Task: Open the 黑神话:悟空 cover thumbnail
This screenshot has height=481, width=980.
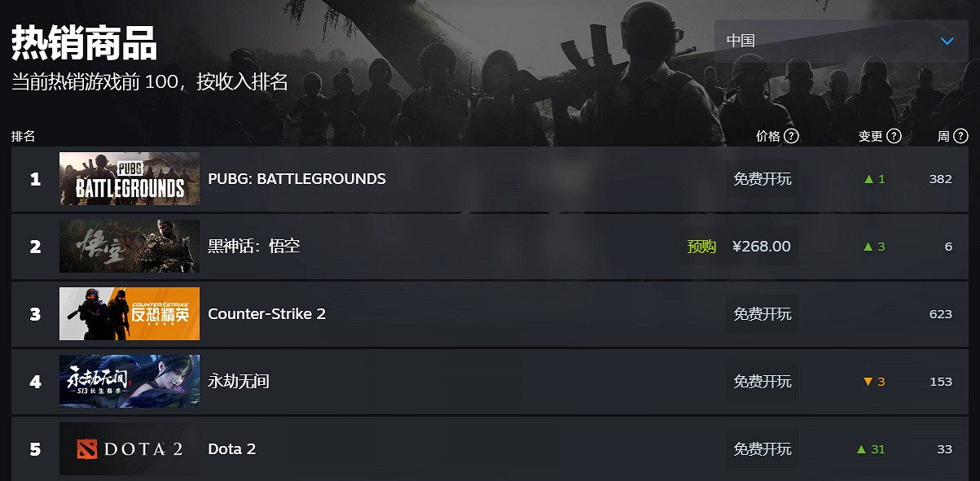Action: click(130, 246)
